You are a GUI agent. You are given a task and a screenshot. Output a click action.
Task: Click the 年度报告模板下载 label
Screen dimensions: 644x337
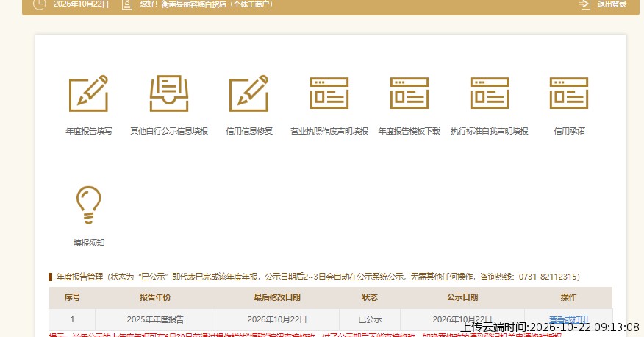pyautogui.click(x=409, y=131)
